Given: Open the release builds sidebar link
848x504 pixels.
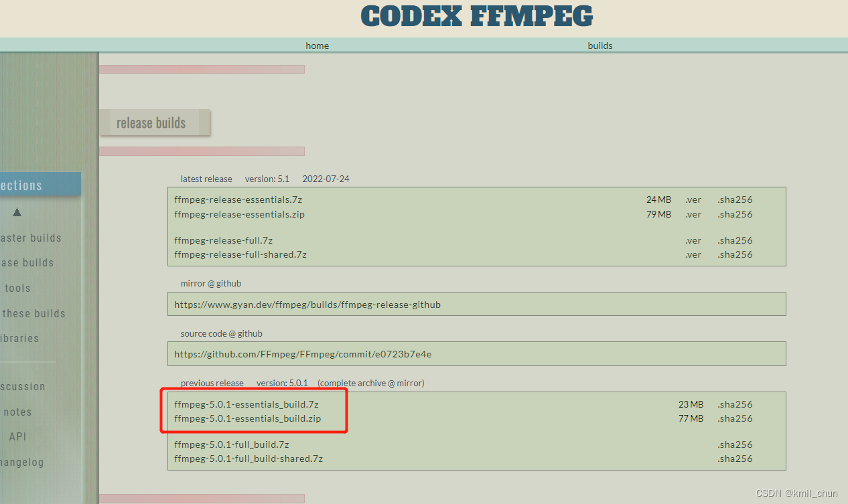Looking at the screenshot, I should 27,262.
